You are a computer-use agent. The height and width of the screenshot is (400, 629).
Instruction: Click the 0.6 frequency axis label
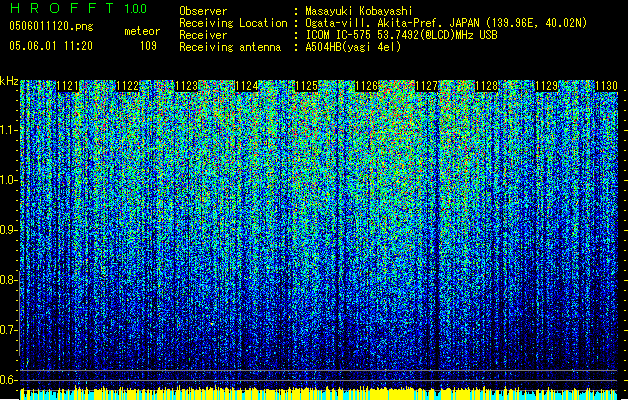click(x=8, y=380)
